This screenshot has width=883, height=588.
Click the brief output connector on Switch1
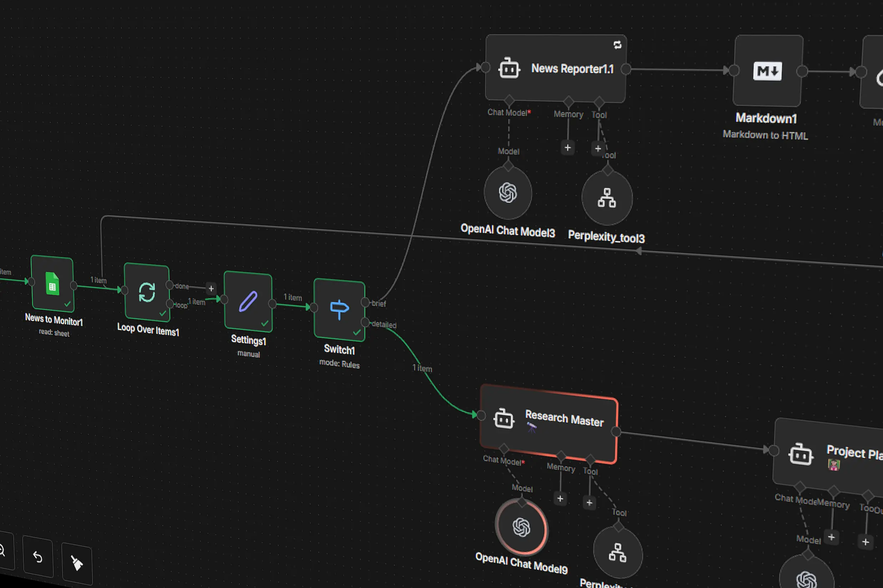coord(365,302)
